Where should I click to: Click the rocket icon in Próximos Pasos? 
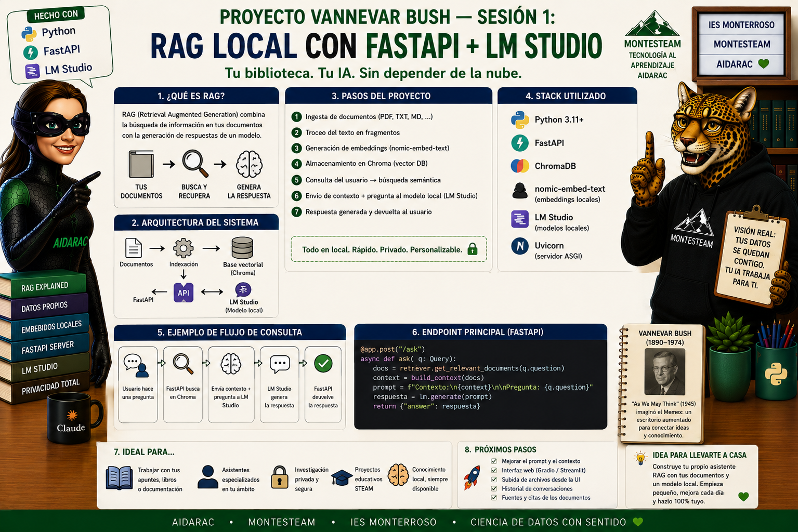pyautogui.click(x=472, y=477)
